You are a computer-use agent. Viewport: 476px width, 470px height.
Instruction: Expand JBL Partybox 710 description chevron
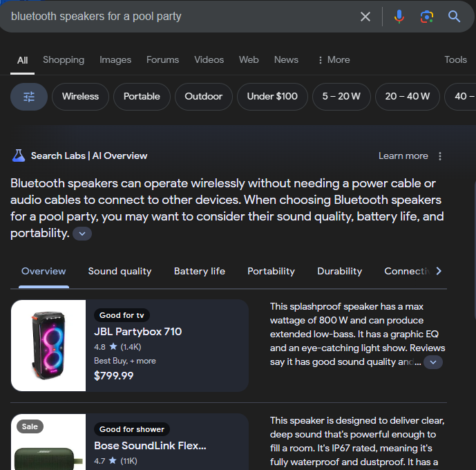pyautogui.click(x=433, y=362)
